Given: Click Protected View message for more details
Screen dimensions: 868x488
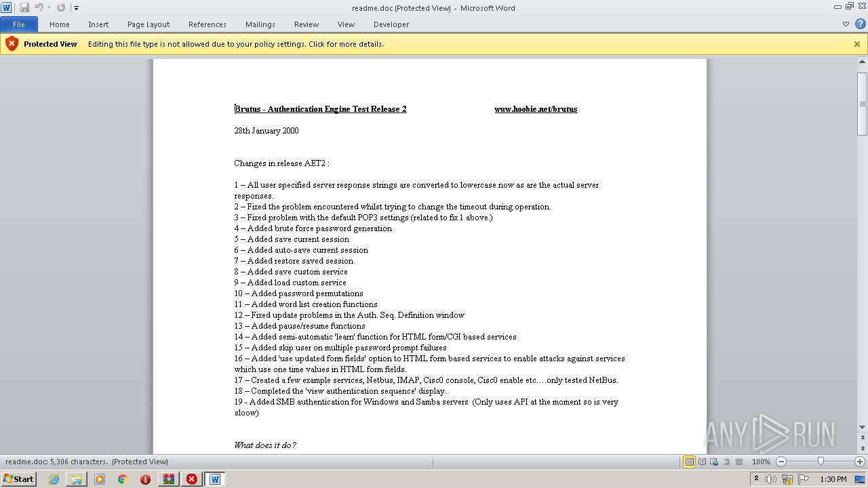Looking at the screenshot, I should (x=236, y=44).
